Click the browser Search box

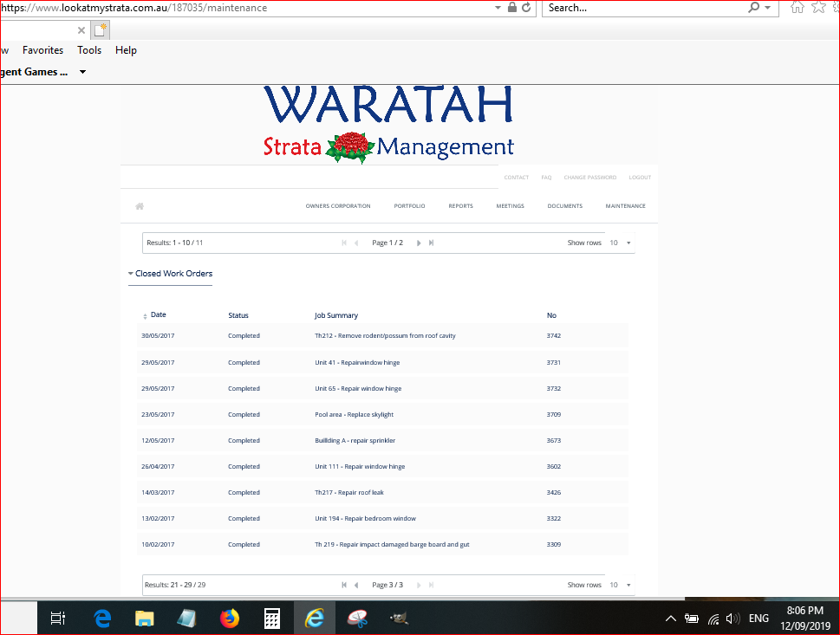(643, 8)
